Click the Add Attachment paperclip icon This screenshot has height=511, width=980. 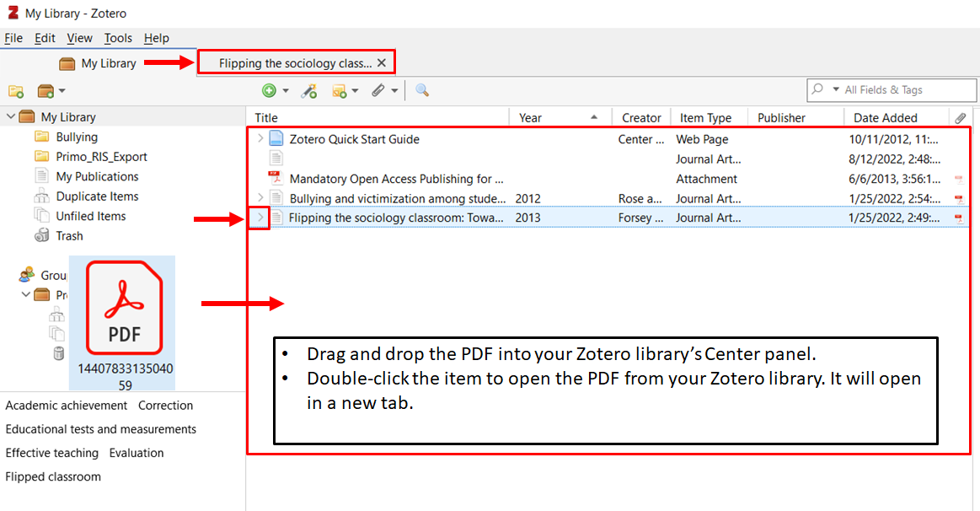[379, 90]
